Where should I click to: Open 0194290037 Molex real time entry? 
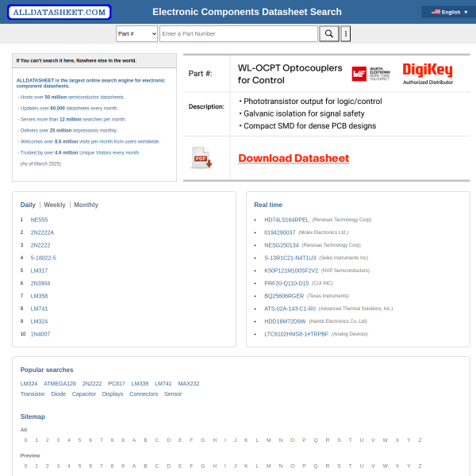tap(279, 232)
